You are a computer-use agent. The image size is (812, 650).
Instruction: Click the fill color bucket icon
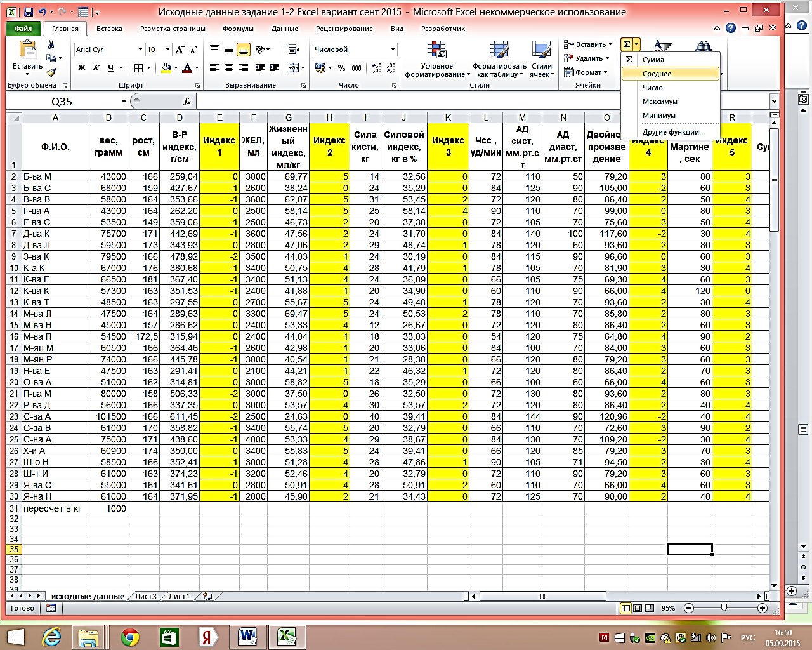click(x=166, y=68)
